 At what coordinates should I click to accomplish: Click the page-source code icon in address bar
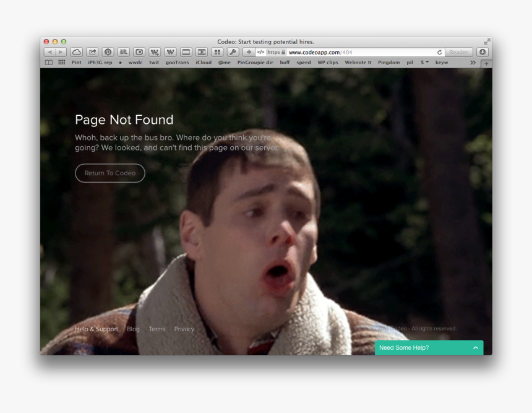coord(260,52)
